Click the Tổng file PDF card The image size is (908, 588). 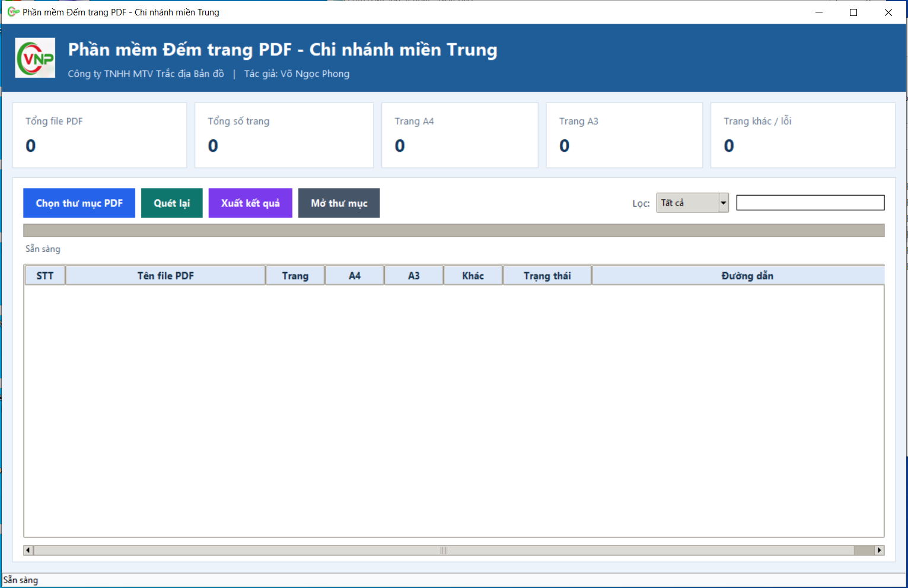point(100,135)
